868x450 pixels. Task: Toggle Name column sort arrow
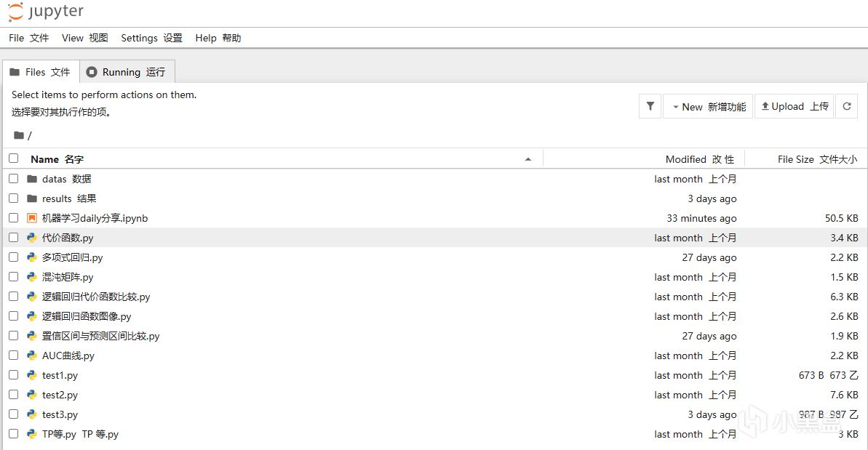tap(528, 159)
